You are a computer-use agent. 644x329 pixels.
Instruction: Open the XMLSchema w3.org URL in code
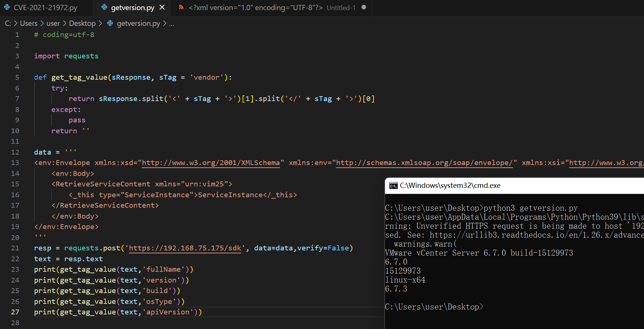(x=211, y=163)
